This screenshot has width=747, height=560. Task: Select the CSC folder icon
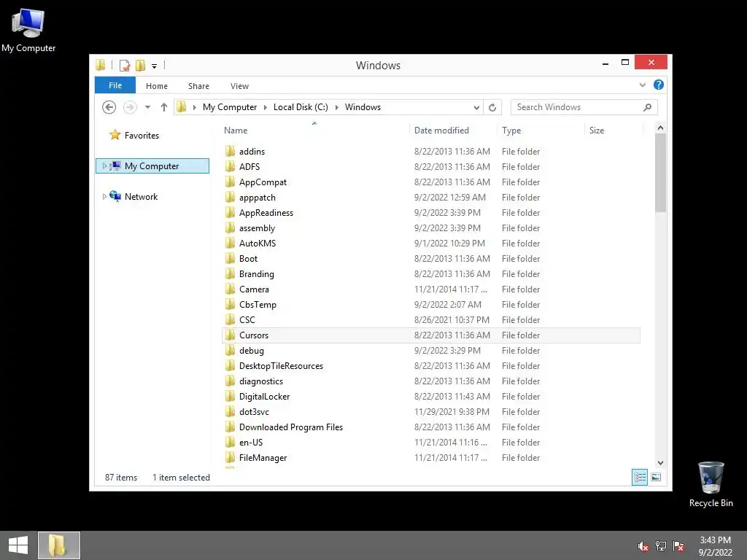pos(230,319)
